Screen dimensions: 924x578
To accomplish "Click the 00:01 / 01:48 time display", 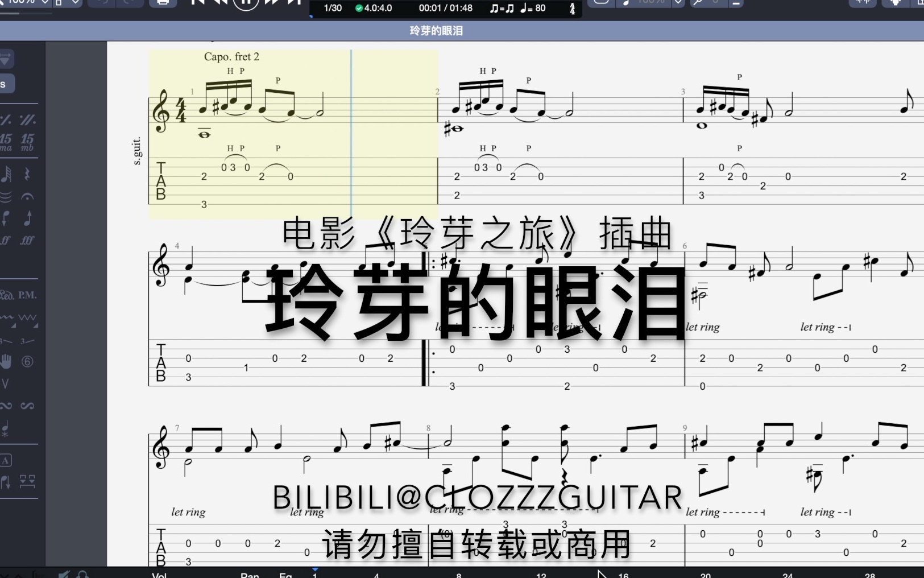I will click(x=446, y=8).
